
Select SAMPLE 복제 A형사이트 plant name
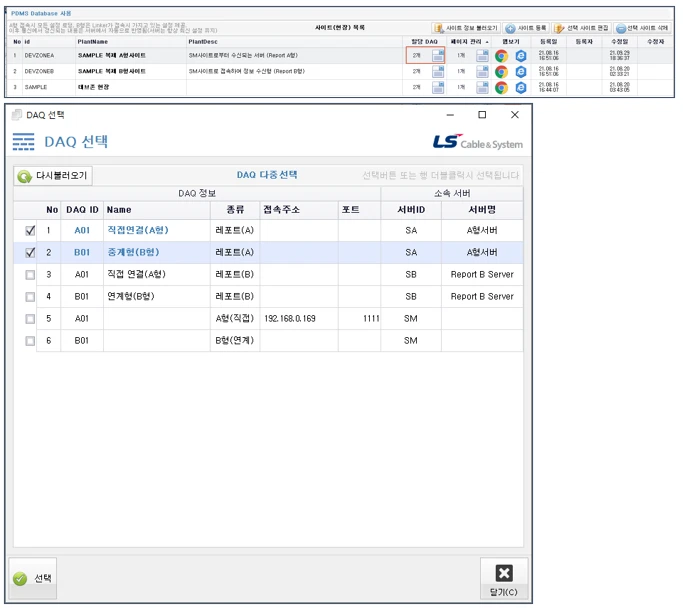coord(112,56)
